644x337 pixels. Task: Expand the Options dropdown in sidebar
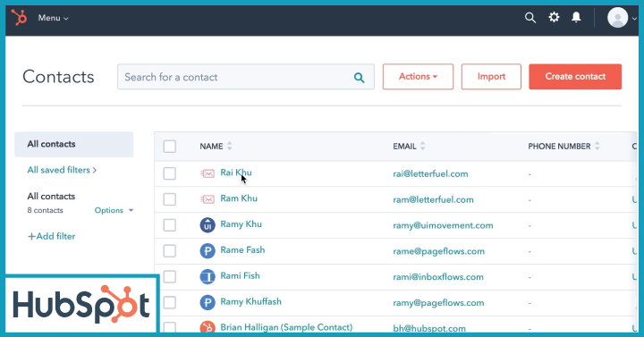[114, 210]
